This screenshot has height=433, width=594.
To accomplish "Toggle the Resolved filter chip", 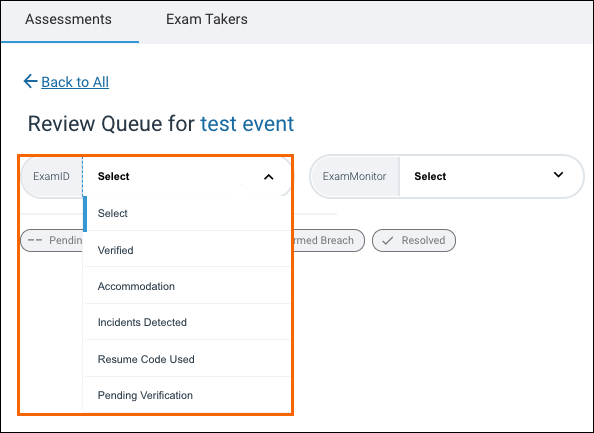I will [414, 240].
